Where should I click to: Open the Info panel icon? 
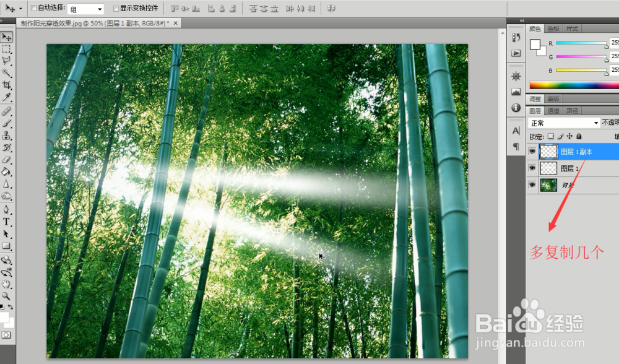pyautogui.click(x=516, y=107)
